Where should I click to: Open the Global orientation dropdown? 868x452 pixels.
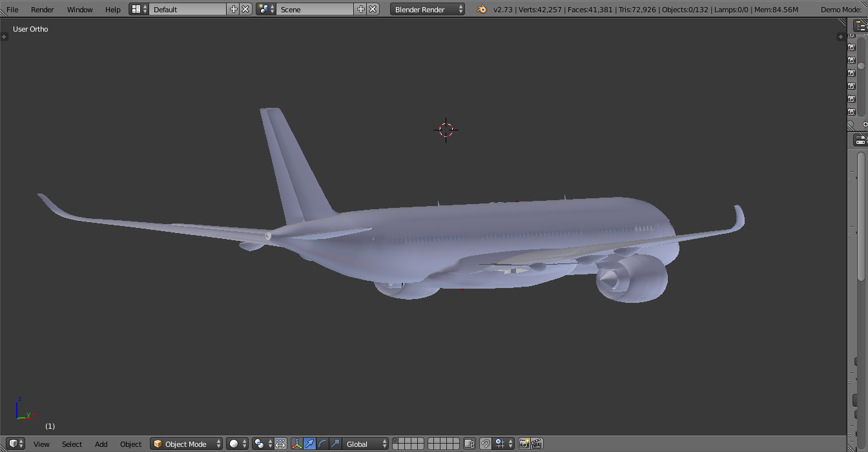tap(366, 444)
